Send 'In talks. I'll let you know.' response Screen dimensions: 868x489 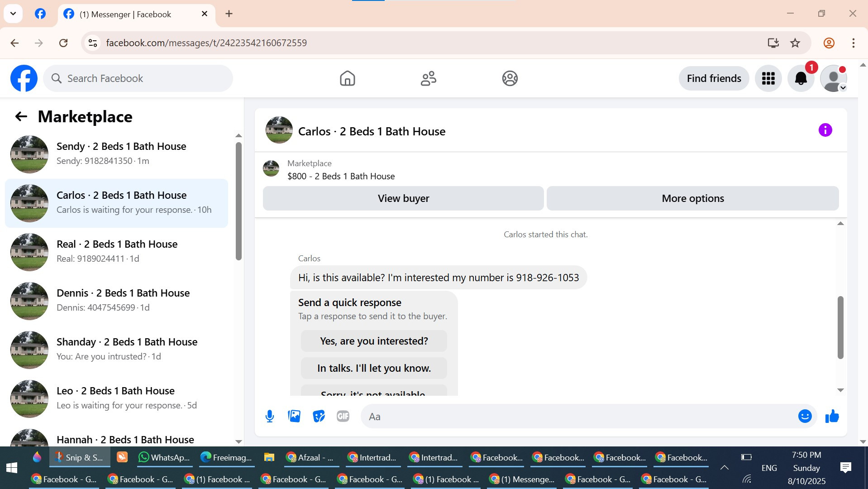click(x=374, y=368)
